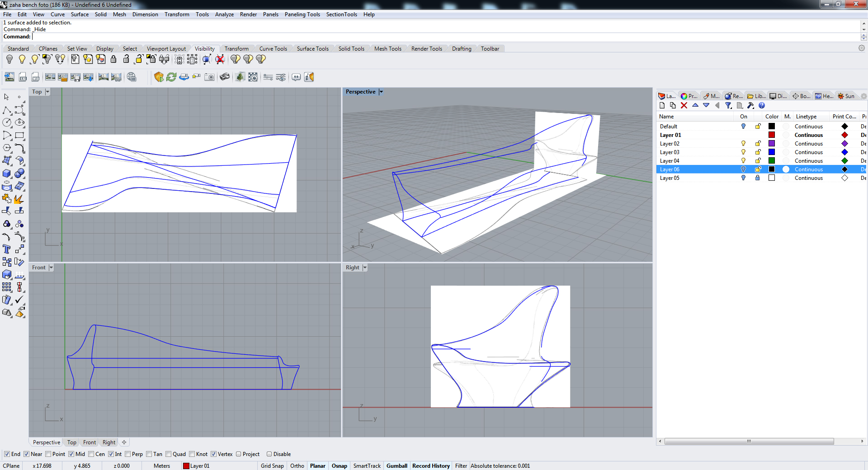868x470 pixels.
Task: Click the Layers panel horizontal scrollbar
Action: coord(749,442)
